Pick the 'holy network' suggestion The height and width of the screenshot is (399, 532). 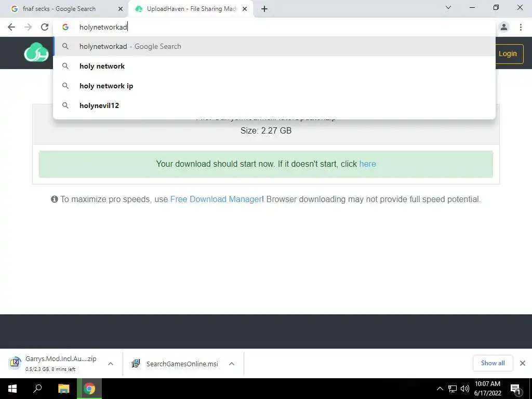point(274,66)
